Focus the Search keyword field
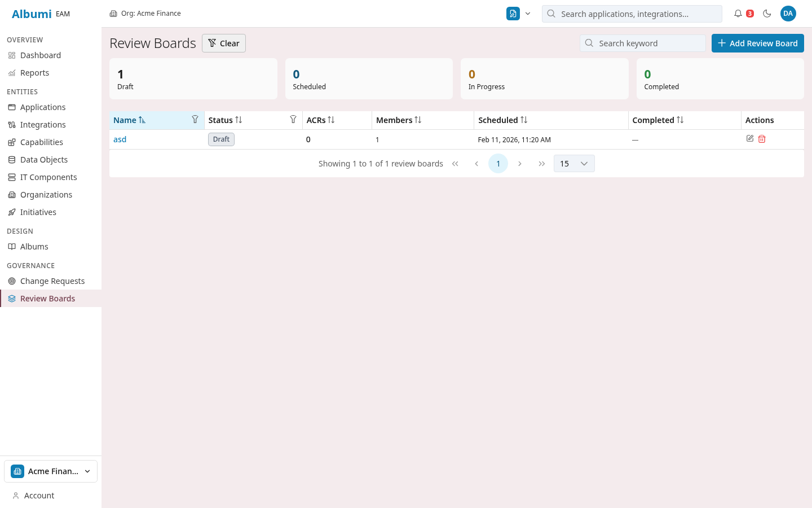Screen dimensions: 812x508 coord(648,43)
